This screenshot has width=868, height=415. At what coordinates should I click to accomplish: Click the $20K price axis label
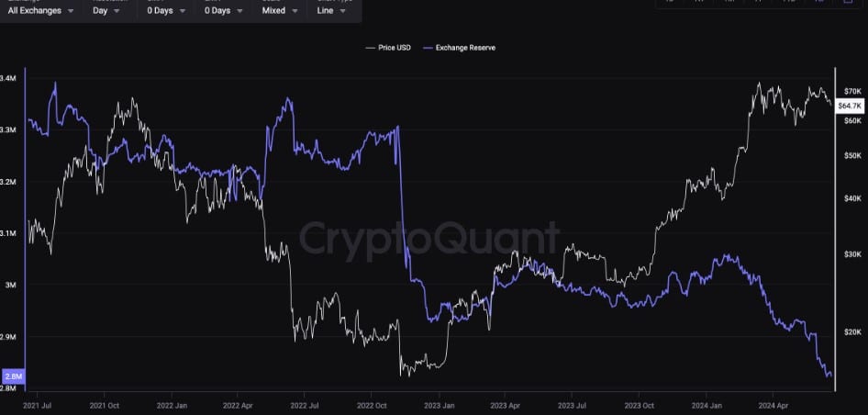tap(852, 331)
